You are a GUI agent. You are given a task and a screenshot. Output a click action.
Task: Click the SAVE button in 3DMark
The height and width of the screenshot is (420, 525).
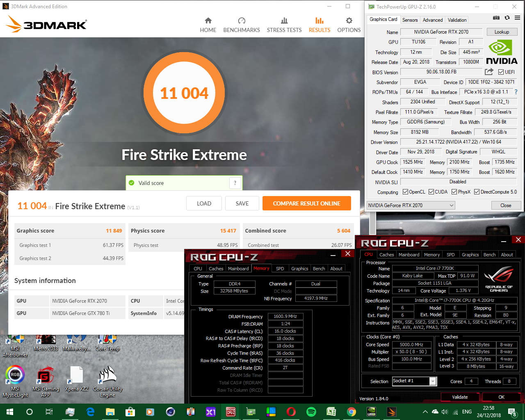click(x=242, y=203)
